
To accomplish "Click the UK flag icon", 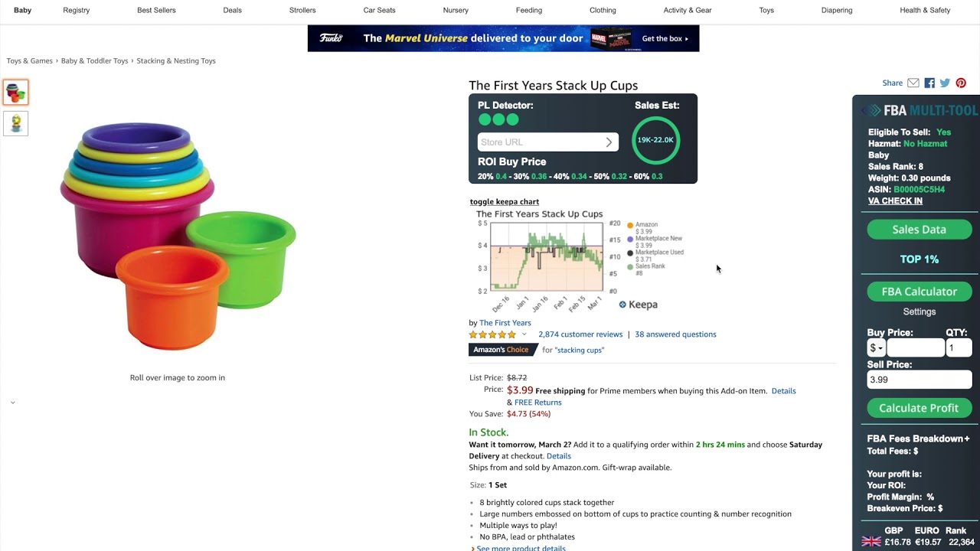I will point(871,542).
